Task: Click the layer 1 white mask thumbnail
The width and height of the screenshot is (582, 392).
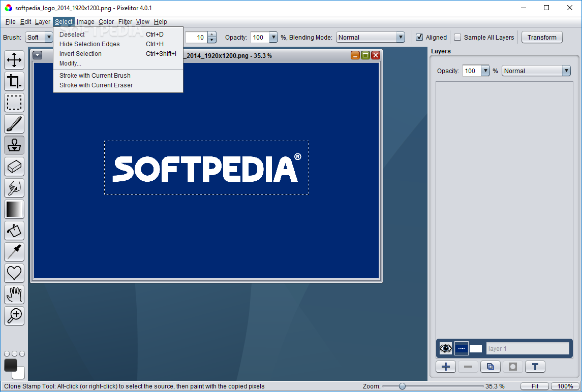Action: tap(475, 348)
